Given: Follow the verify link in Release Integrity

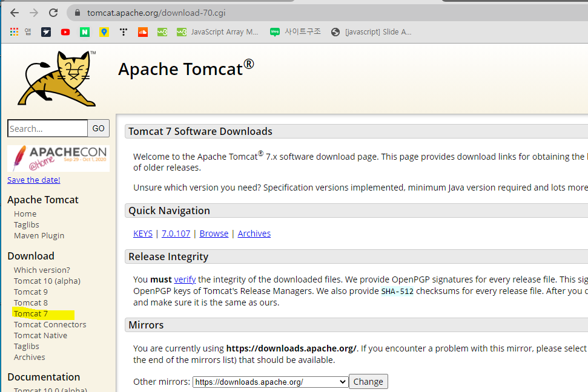Looking at the screenshot, I should tap(185, 279).
